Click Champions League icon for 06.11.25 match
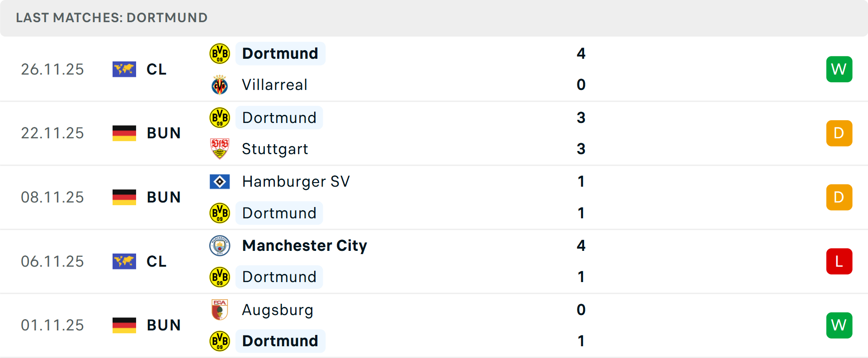868x358 pixels. pyautogui.click(x=124, y=261)
